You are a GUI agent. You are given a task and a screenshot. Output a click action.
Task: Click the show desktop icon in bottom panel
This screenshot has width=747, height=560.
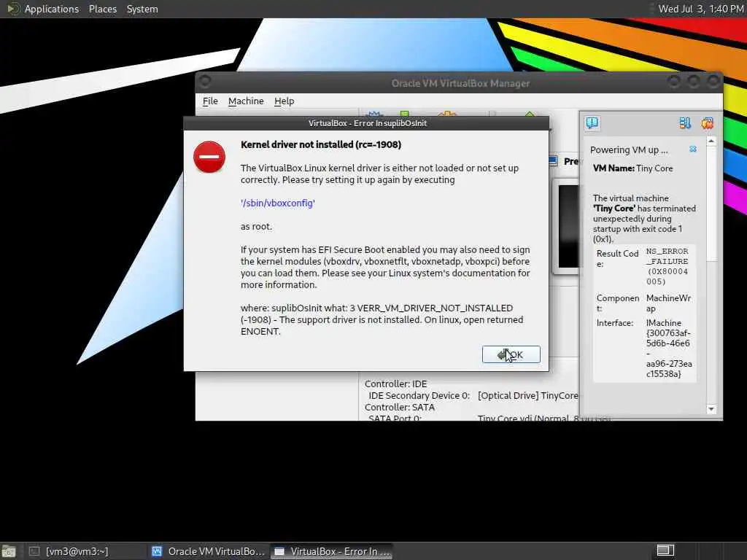pos(8,551)
